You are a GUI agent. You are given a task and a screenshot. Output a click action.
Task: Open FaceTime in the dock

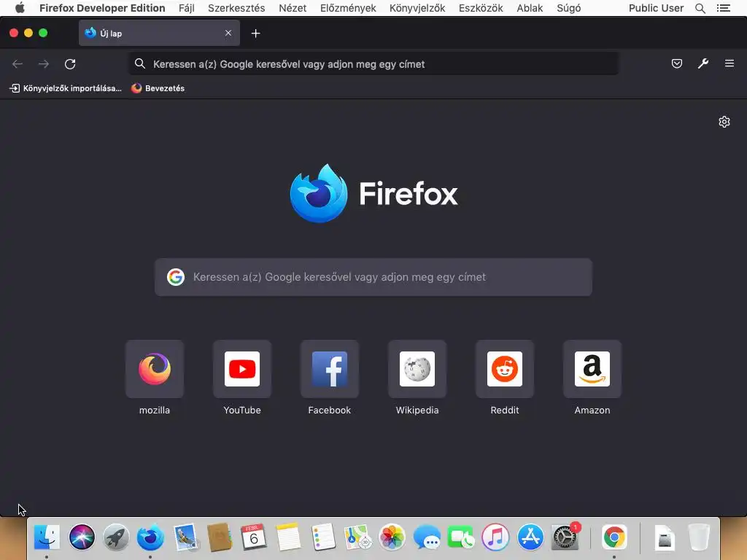tap(461, 537)
